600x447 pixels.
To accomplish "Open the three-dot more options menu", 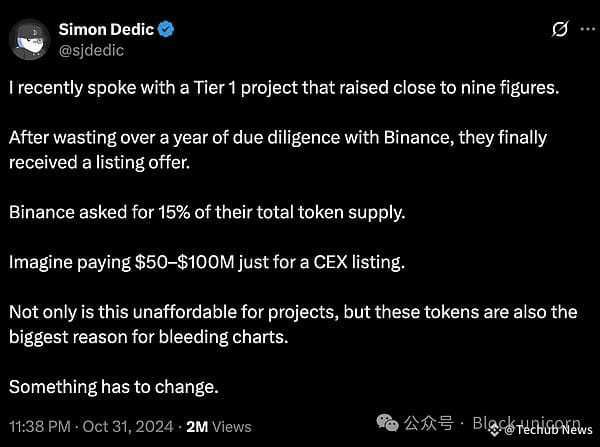I will (x=587, y=29).
